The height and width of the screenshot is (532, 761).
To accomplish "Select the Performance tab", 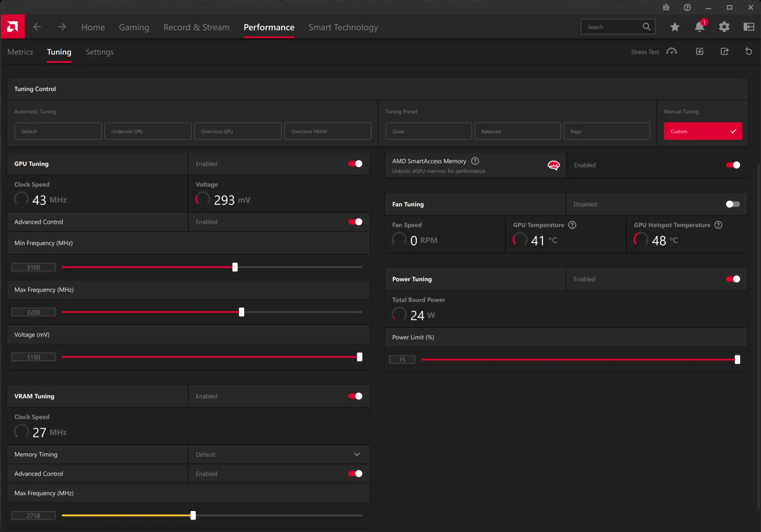I will click(x=269, y=27).
